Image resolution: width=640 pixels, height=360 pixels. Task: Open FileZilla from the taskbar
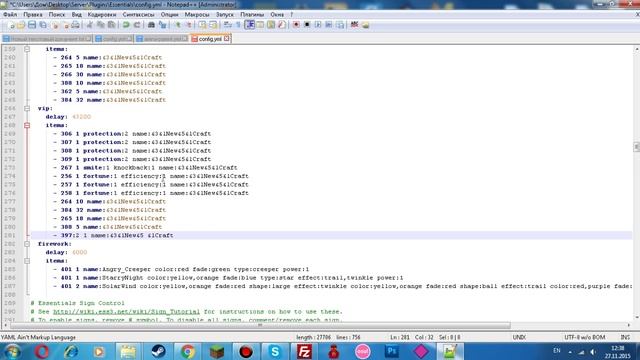[304, 351]
